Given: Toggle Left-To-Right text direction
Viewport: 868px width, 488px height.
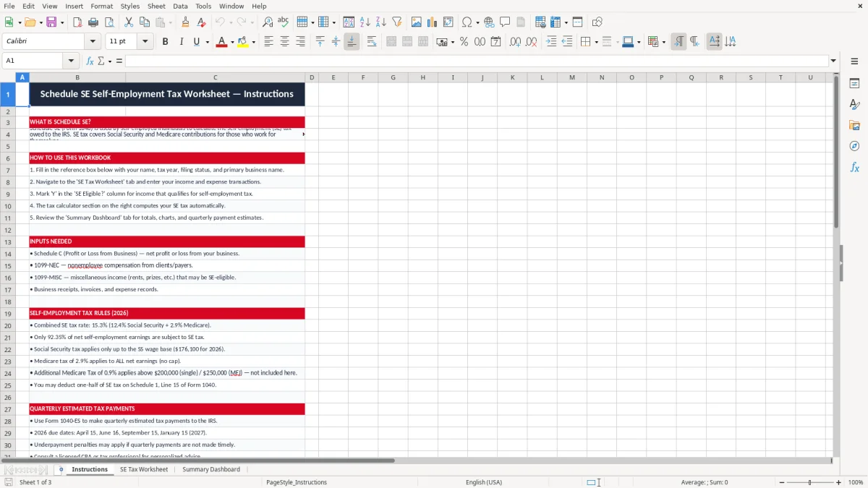Looking at the screenshot, I should point(678,42).
